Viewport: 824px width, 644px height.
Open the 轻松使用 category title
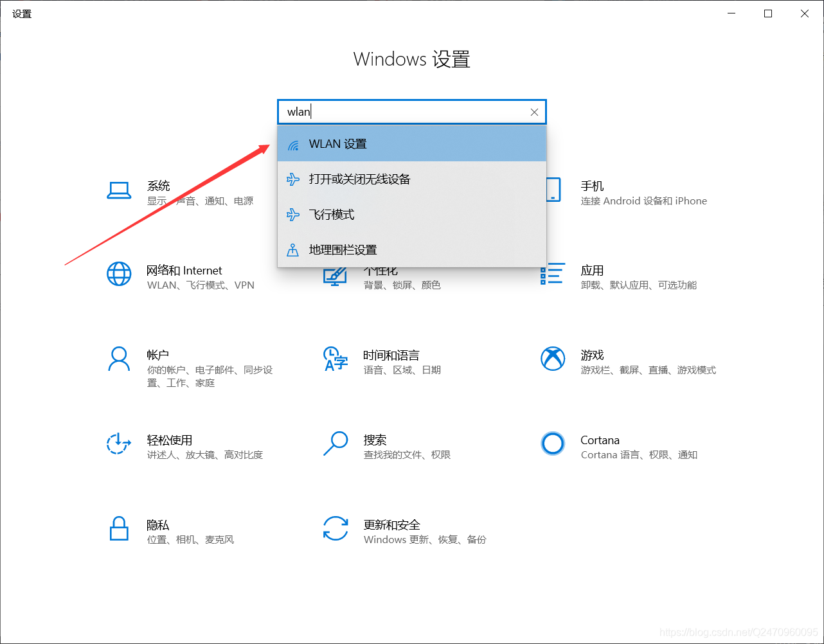pyautogui.click(x=170, y=440)
